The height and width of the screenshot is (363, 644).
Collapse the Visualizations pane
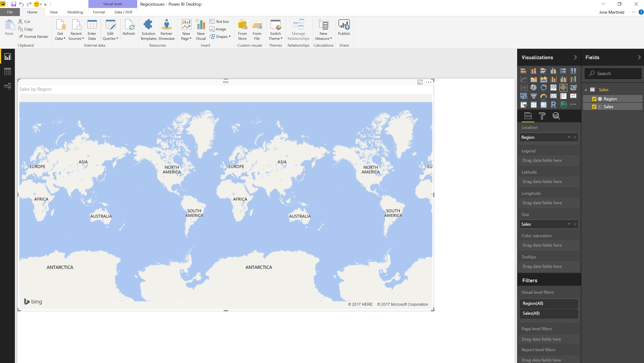pos(575,57)
